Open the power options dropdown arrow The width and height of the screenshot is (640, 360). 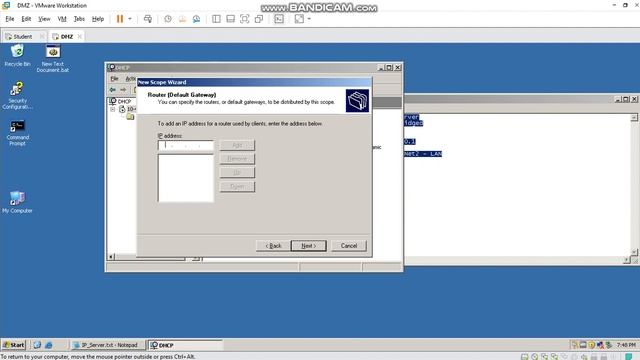[x=130, y=19]
